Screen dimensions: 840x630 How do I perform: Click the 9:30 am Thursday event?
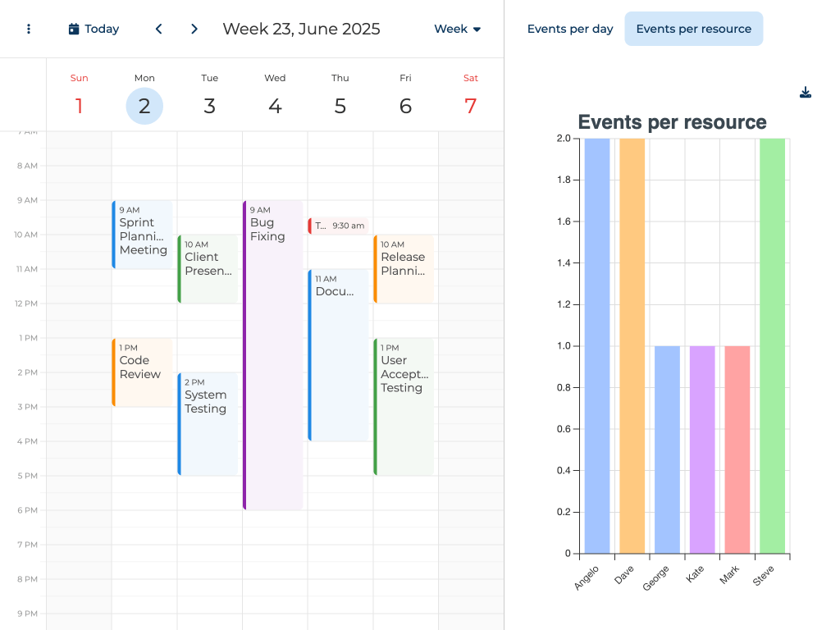click(x=339, y=226)
